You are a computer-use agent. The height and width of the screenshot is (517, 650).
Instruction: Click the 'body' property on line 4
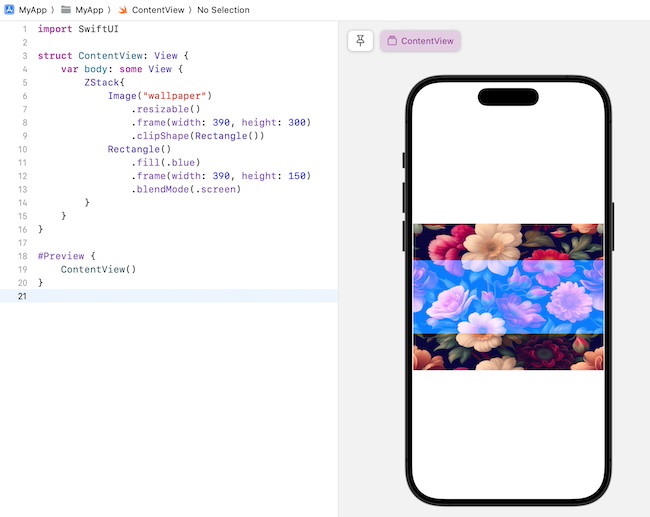pos(96,69)
